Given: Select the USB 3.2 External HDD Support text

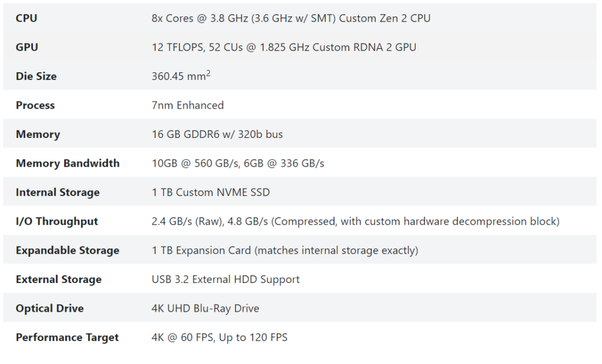Looking at the screenshot, I should 225,279.
